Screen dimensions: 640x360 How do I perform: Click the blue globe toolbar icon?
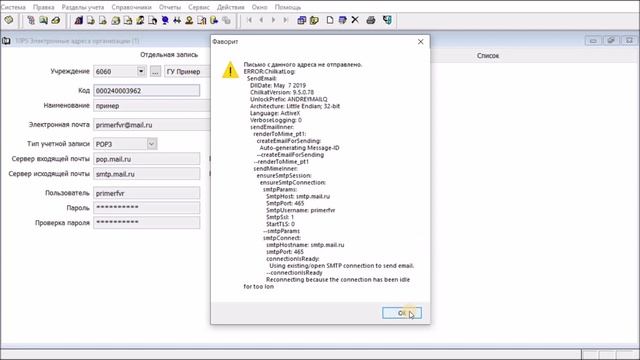(165, 20)
